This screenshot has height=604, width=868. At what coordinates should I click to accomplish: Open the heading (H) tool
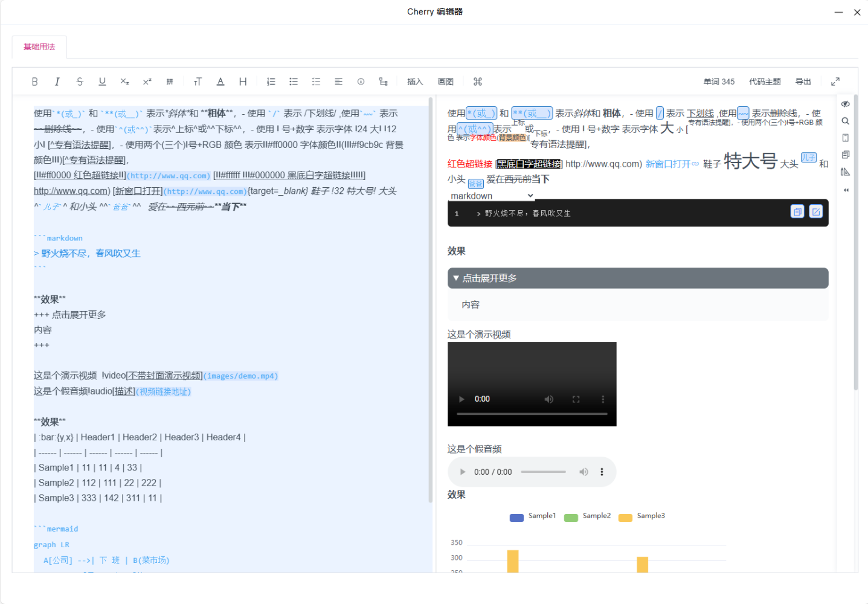242,81
